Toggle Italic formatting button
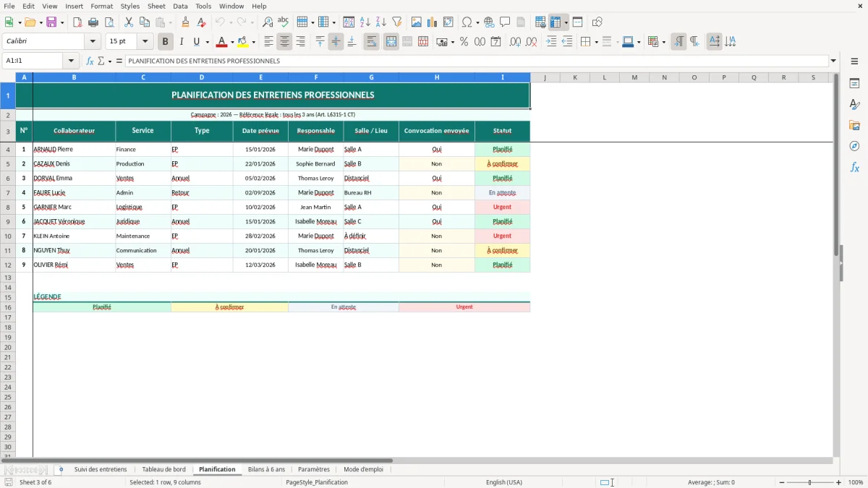Screen dimensions: 868x488 pos(182,42)
